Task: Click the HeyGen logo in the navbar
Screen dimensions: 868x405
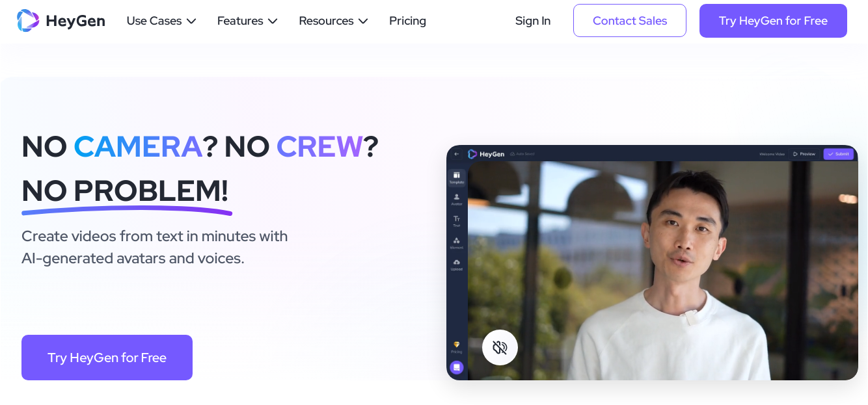Action: coord(61,21)
